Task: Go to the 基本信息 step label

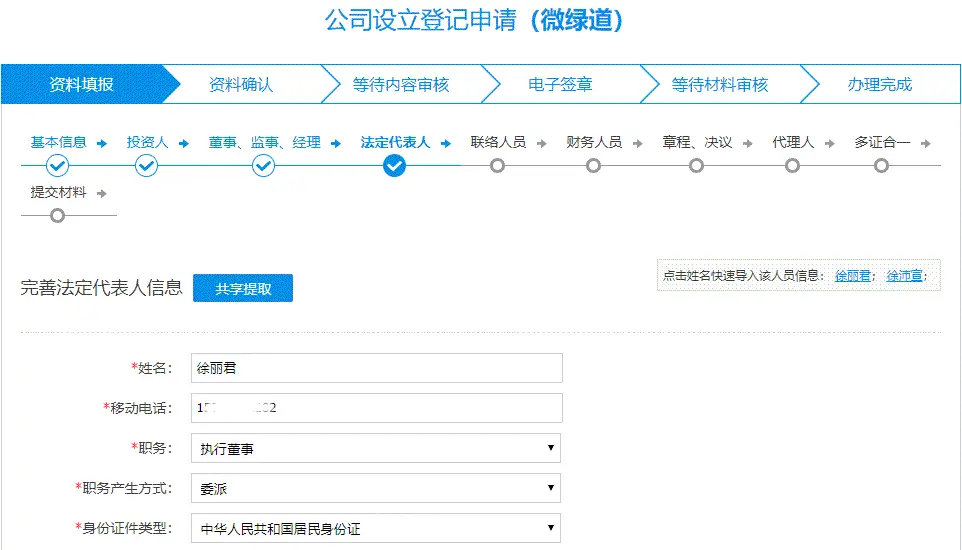Action: click(x=58, y=142)
